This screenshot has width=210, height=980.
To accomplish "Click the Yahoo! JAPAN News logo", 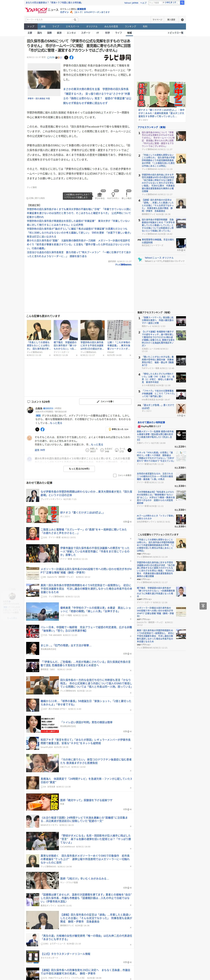I will pos(42,10).
